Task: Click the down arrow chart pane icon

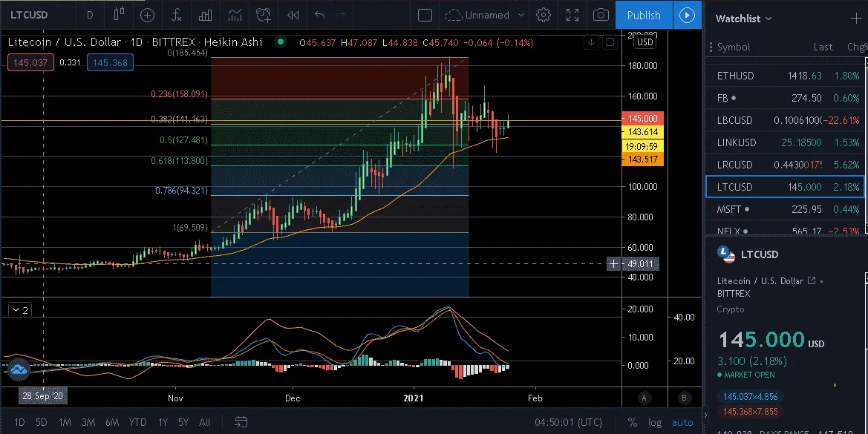Action: pyautogui.click(x=591, y=42)
